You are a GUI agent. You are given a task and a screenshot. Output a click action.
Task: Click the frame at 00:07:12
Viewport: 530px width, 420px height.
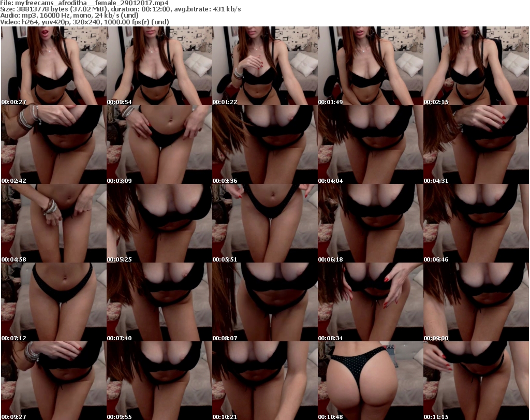coord(53,302)
